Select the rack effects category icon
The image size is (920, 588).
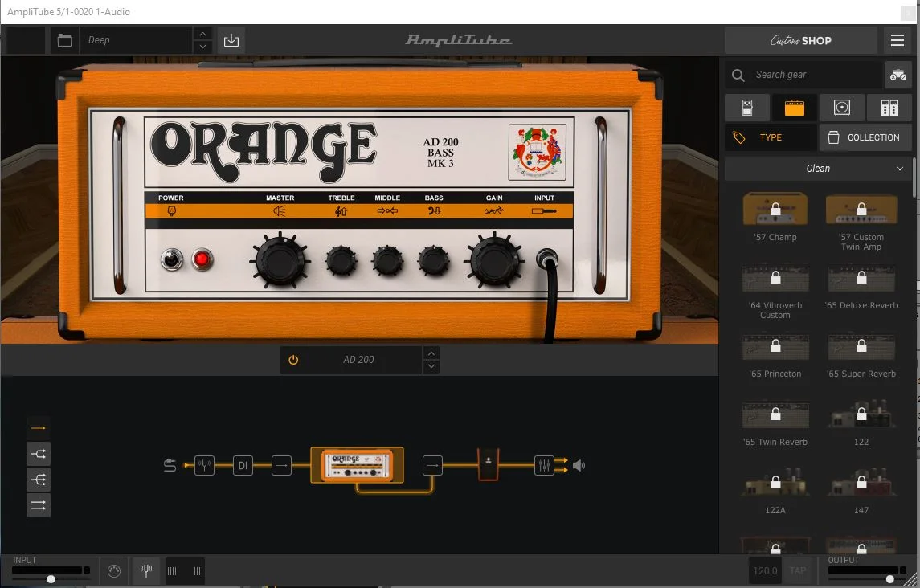coord(889,108)
